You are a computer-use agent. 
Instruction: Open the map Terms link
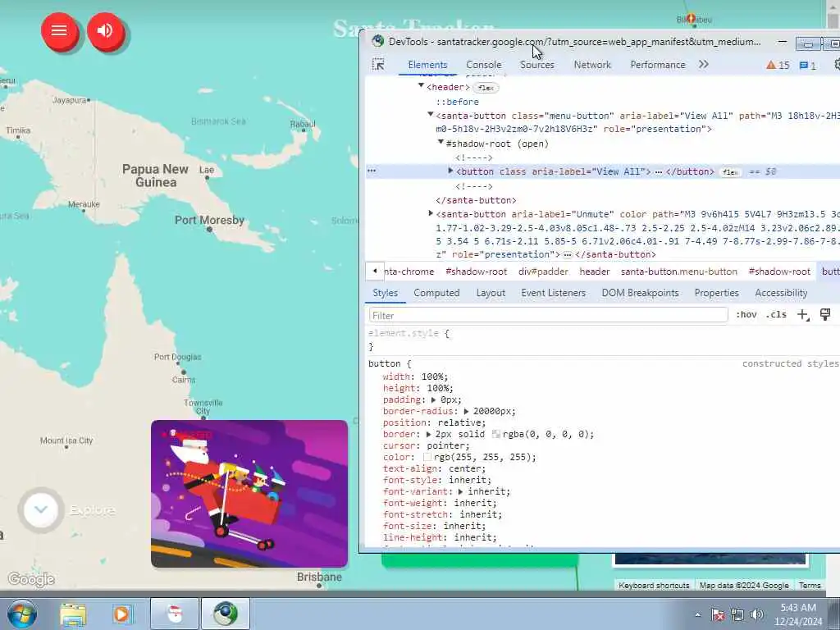click(x=809, y=586)
